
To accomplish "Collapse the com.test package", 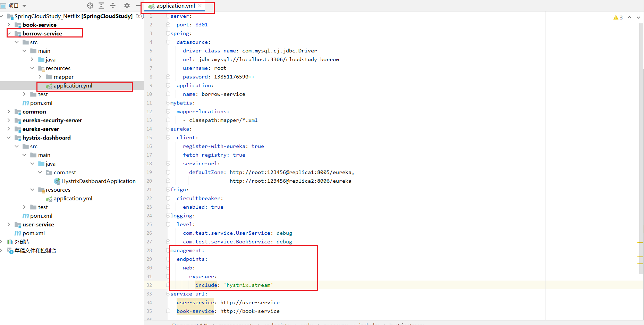I will (40, 172).
